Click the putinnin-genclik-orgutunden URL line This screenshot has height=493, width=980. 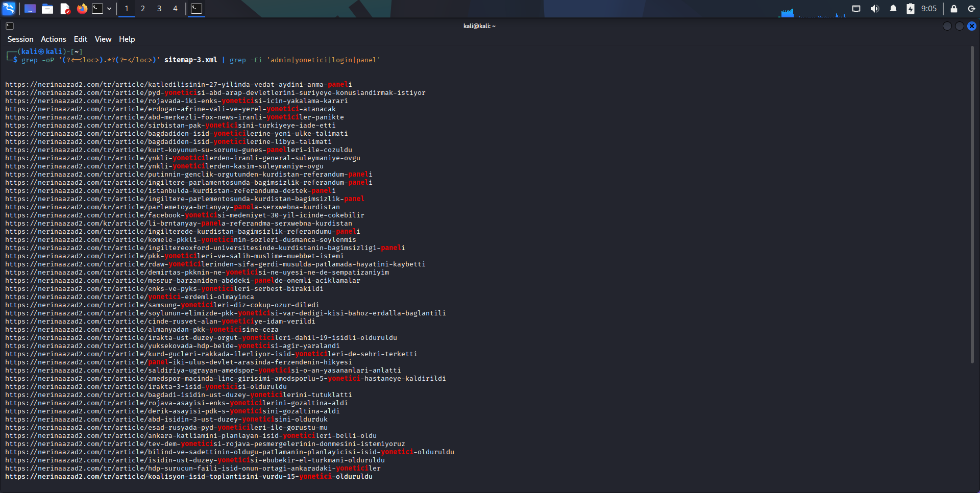(x=189, y=175)
